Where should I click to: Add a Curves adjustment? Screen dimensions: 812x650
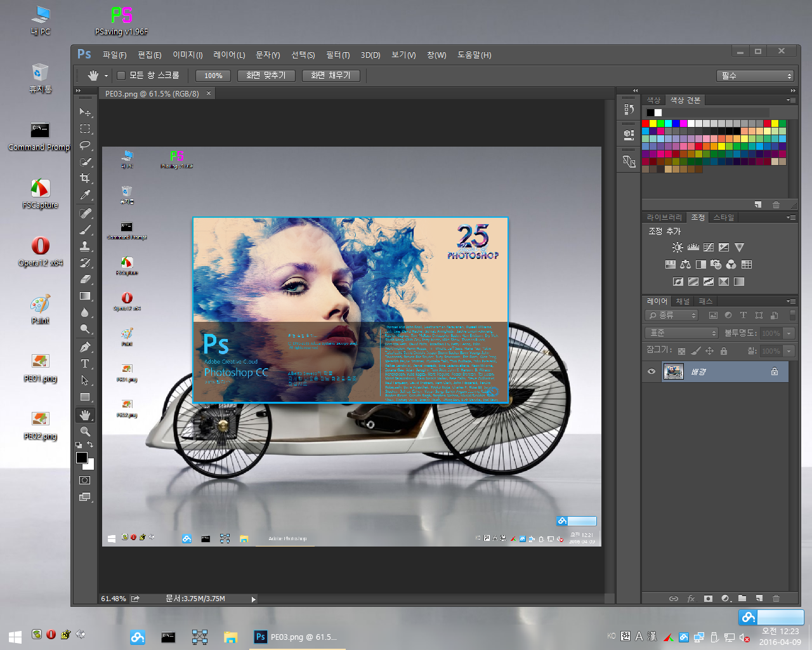(x=709, y=248)
